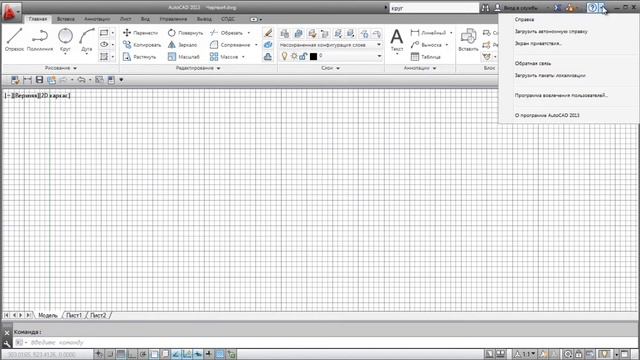640x360 pixels.
Task: Open the dropdown arrow next to Массив
Action: click(243, 57)
